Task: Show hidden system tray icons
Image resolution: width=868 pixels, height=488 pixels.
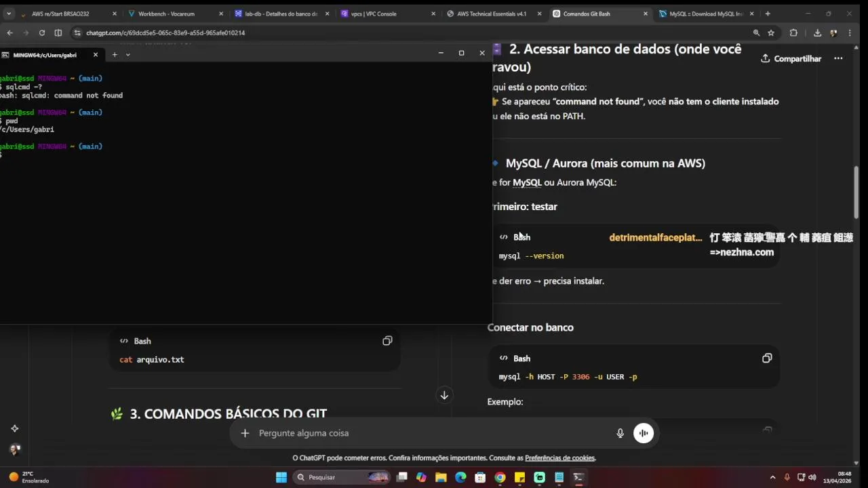Action: [x=773, y=477]
